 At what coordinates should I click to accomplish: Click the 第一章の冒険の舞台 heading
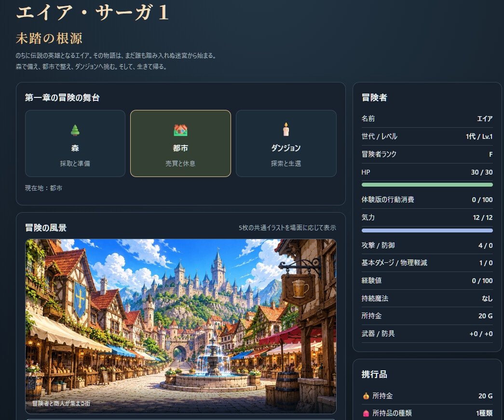(62, 98)
